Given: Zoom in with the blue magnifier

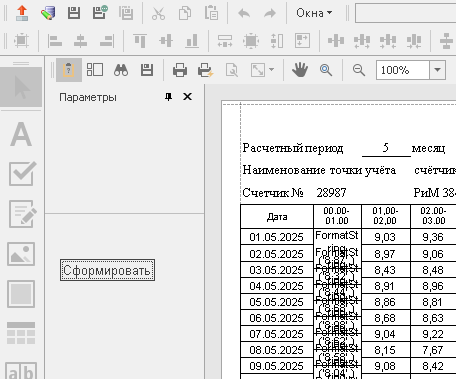Looking at the screenshot, I should (x=326, y=70).
